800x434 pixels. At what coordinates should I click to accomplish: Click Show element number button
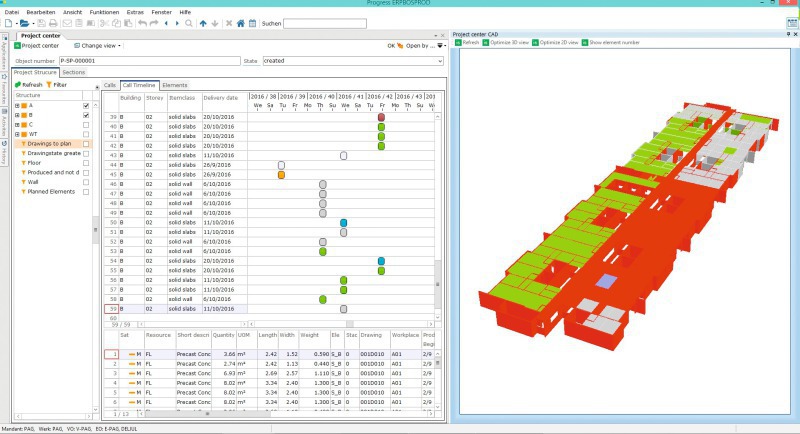click(611, 43)
